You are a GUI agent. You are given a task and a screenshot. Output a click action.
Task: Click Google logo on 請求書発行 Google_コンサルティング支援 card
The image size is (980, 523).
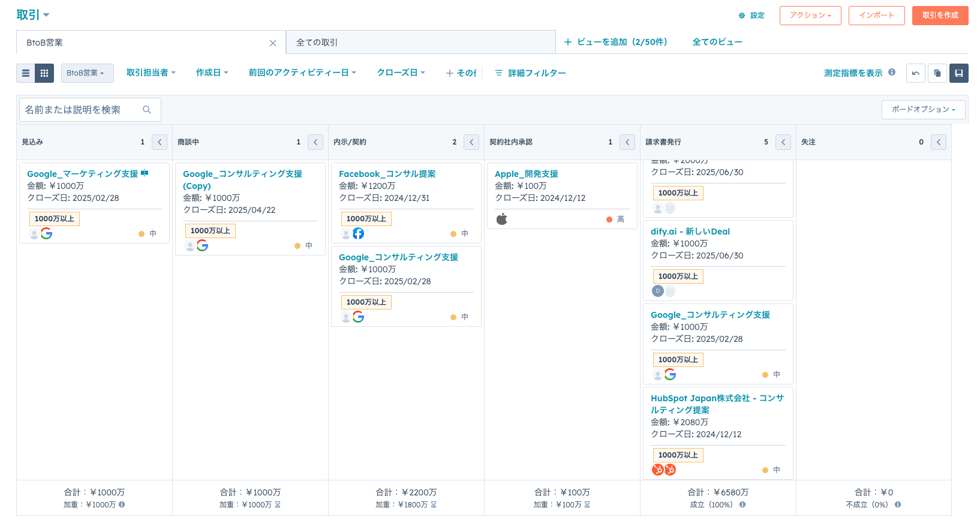[670, 374]
